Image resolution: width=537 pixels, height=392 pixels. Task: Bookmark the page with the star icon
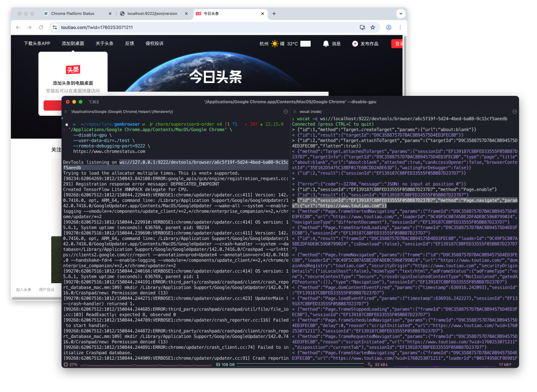(372, 27)
